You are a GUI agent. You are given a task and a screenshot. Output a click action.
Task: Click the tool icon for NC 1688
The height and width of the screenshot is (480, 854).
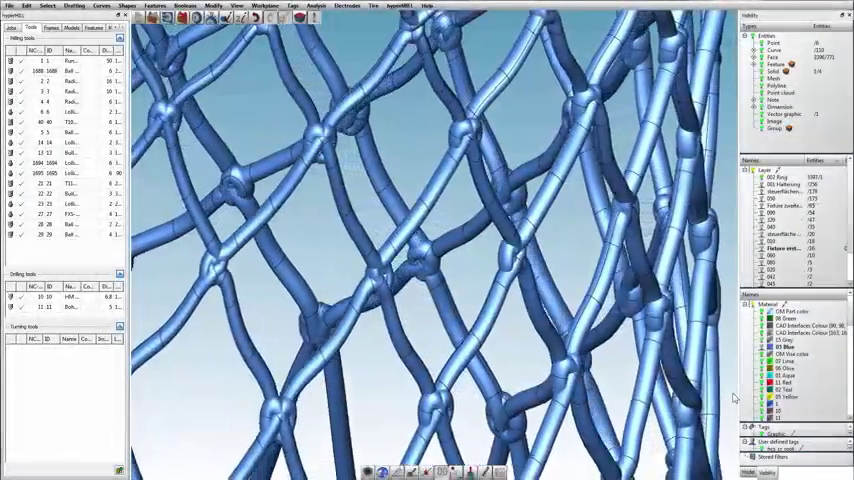pos(11,71)
